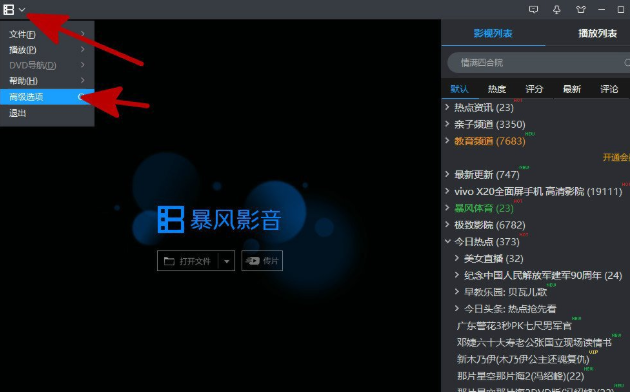Collapse the 今日热点 (373) category
This screenshot has height=392, width=630.
[448, 241]
